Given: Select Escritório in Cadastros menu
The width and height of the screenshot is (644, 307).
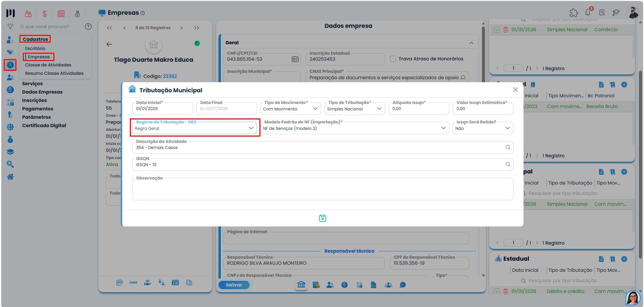Looking at the screenshot, I should (x=35, y=48).
